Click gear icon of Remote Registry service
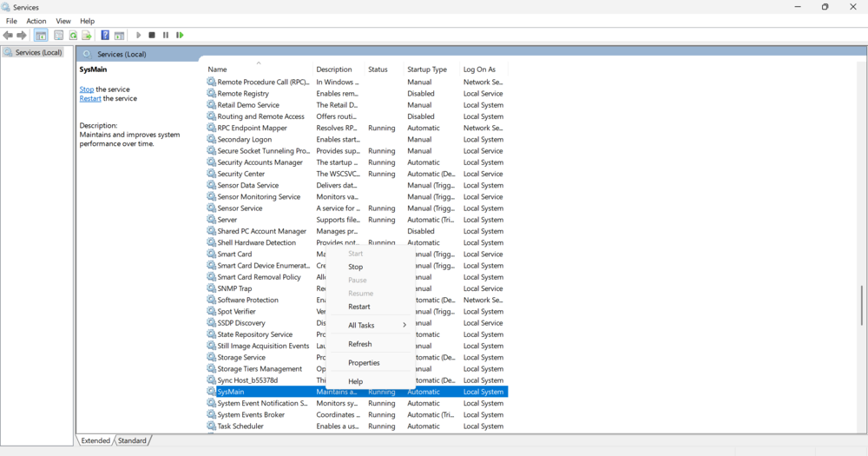 (x=211, y=93)
